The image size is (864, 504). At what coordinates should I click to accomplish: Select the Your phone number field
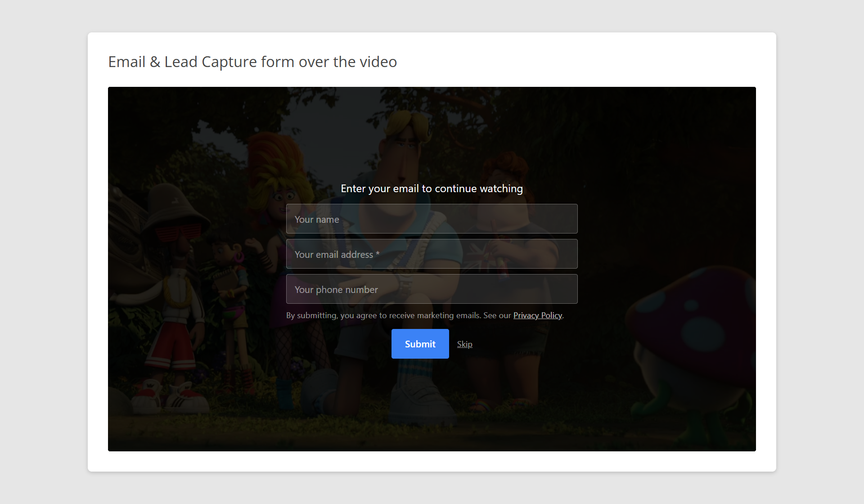click(x=432, y=289)
